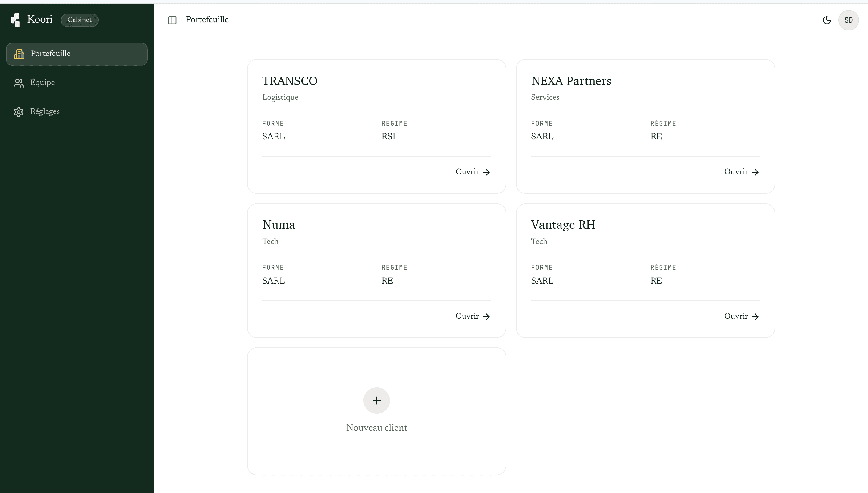Open the Numa client via Ouvrir
Screen dimensions: 868x493
[x=473, y=316]
